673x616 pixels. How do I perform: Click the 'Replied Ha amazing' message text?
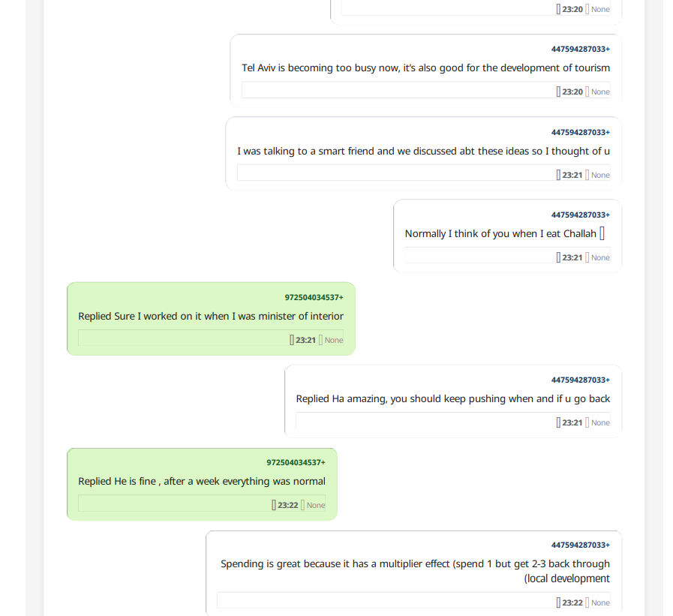(x=453, y=398)
